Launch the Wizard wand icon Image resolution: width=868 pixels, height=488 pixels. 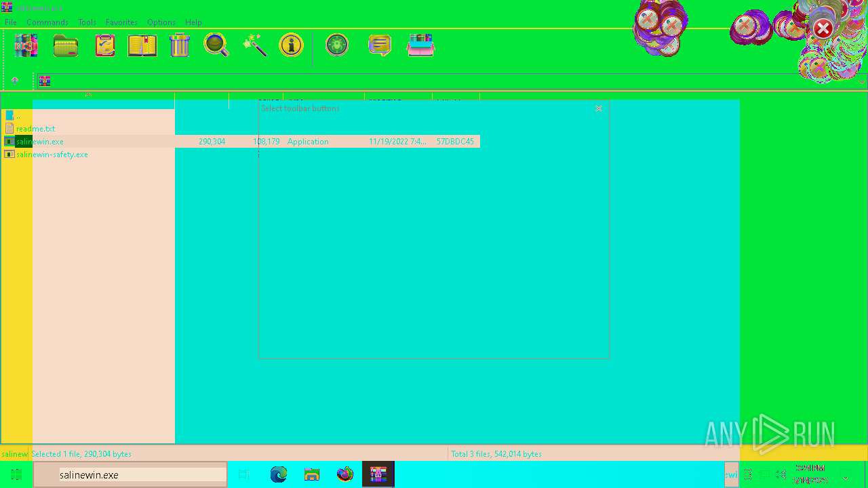[x=255, y=45]
